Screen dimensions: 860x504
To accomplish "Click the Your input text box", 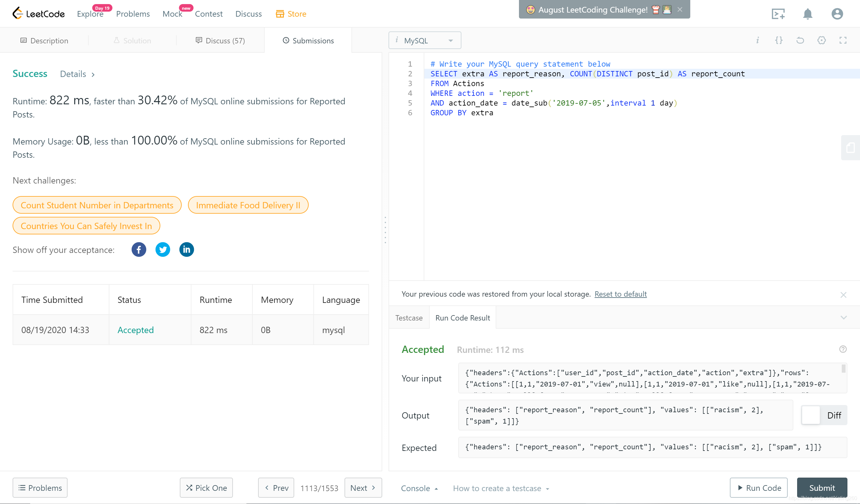I will pos(648,378).
